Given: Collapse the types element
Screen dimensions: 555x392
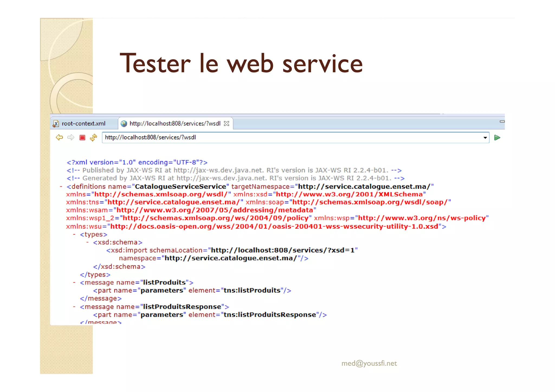Looking at the screenshot, I should (74, 234).
